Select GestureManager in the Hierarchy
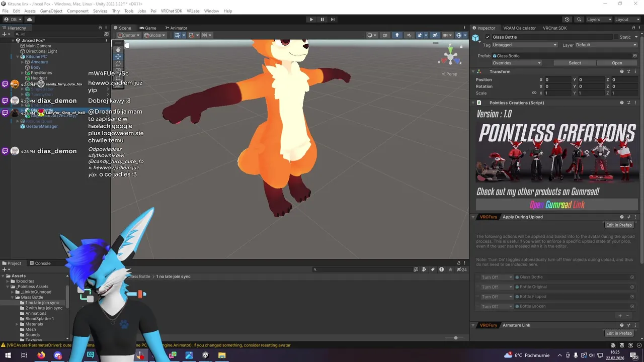Image resolution: width=644 pixels, height=362 pixels. [42, 127]
